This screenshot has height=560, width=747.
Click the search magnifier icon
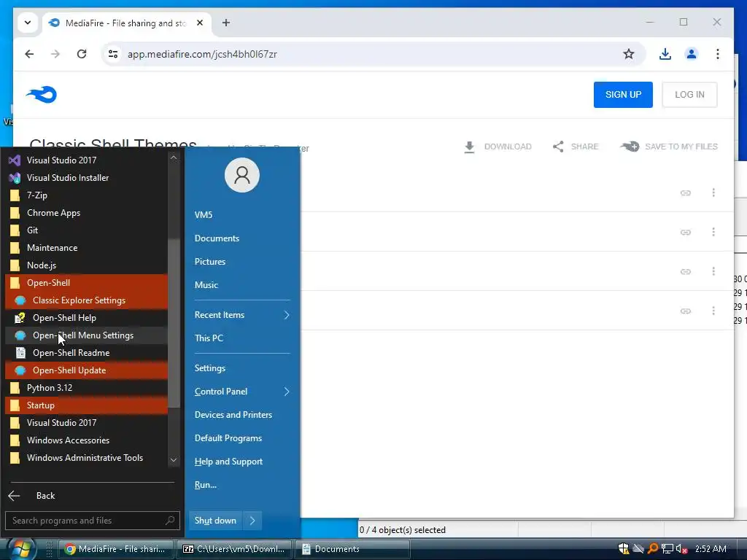click(170, 521)
